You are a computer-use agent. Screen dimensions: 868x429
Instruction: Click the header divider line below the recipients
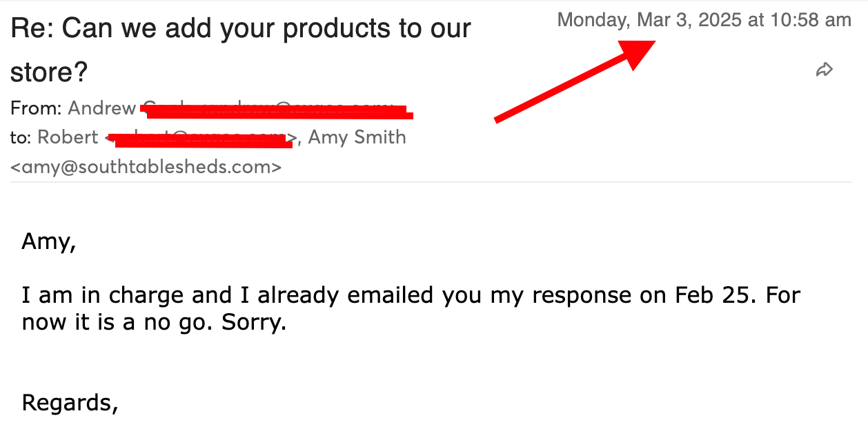click(431, 182)
